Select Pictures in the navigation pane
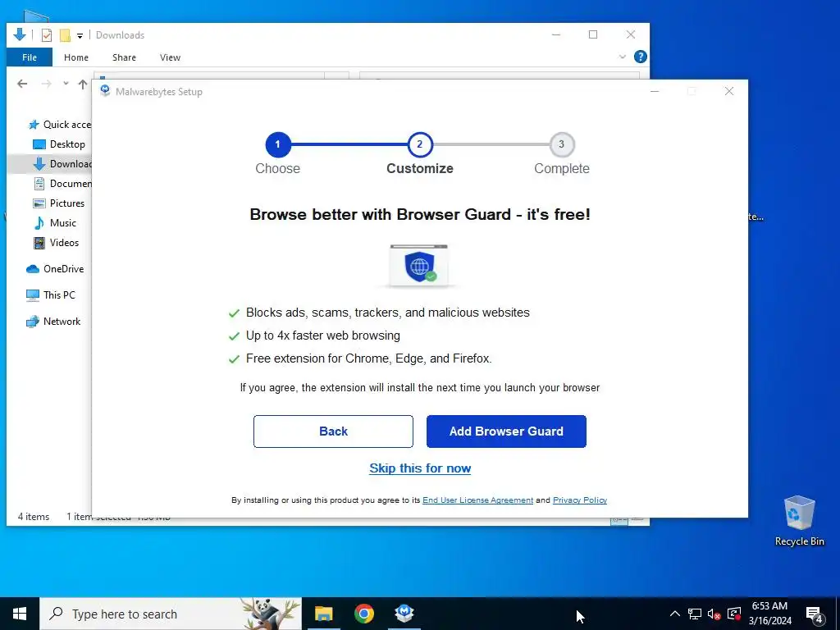 tap(67, 203)
